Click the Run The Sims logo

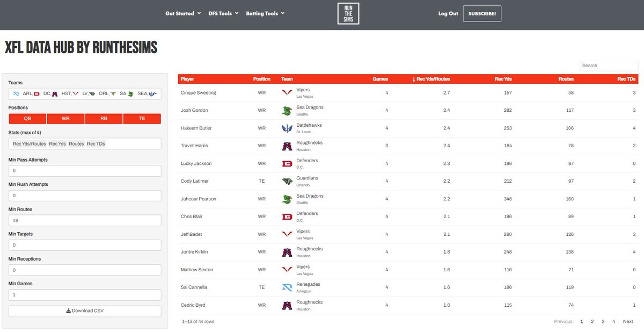[348, 13]
